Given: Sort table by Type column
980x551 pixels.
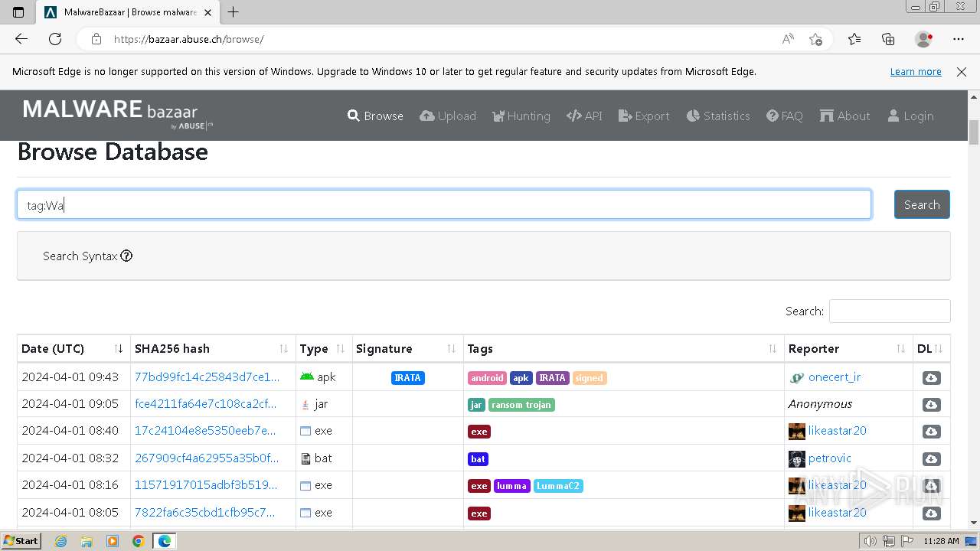Looking at the screenshot, I should (x=324, y=348).
